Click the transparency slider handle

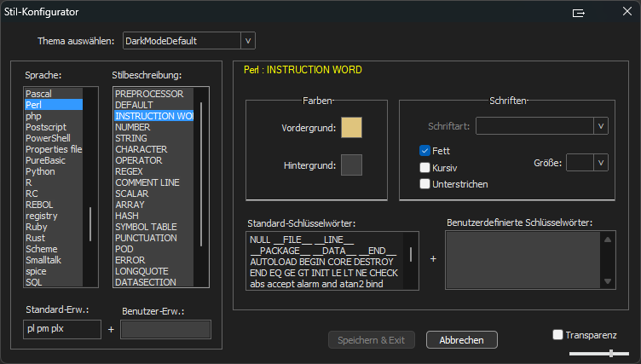tap(611, 354)
